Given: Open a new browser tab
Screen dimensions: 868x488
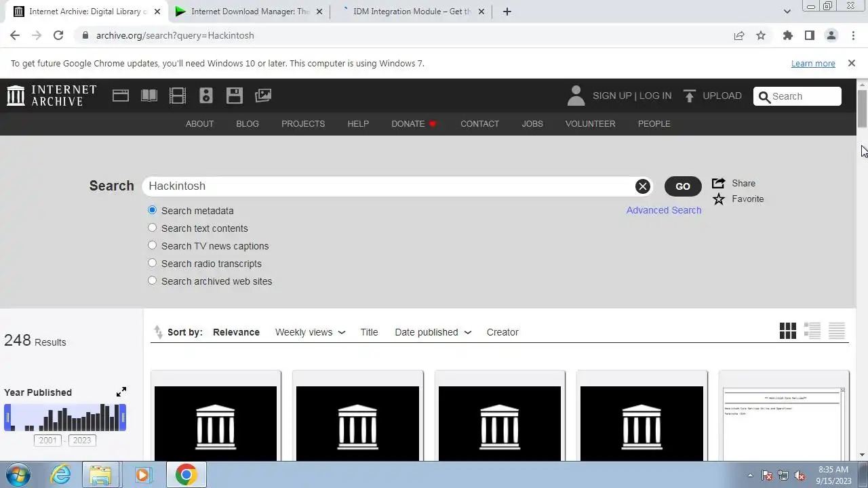Looking at the screenshot, I should click(507, 12).
